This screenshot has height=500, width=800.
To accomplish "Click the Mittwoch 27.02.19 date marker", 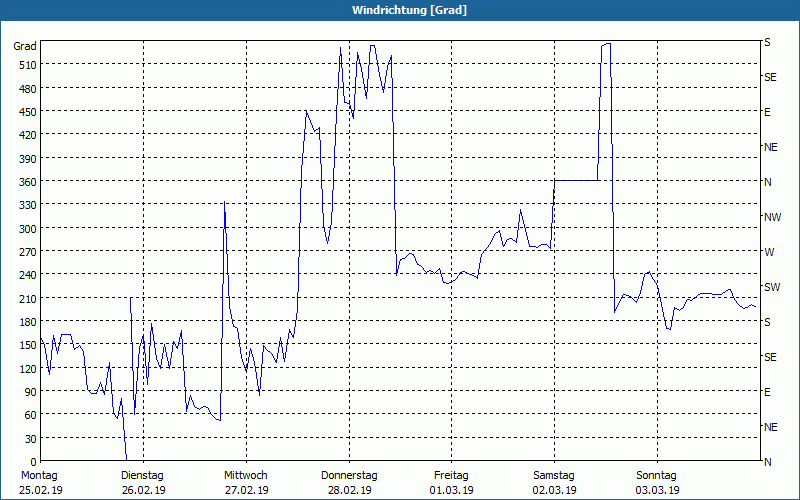I will click(x=245, y=482).
